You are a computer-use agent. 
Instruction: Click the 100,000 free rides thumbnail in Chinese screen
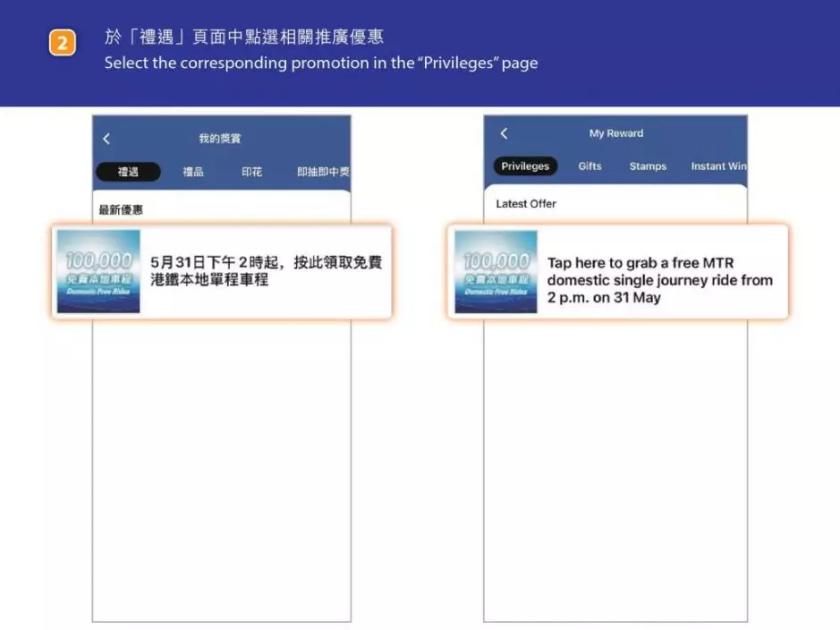[x=98, y=271]
